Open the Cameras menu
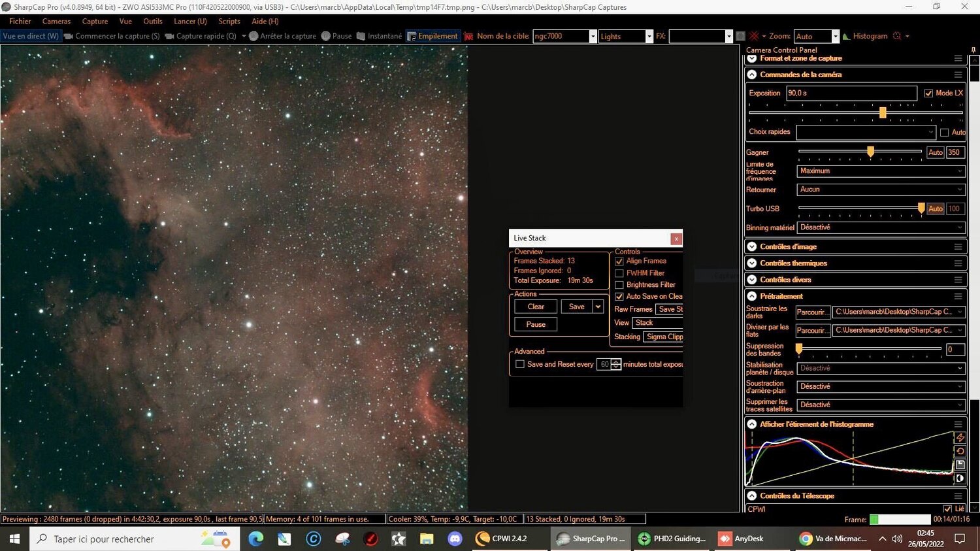980x551 pixels. click(57, 21)
